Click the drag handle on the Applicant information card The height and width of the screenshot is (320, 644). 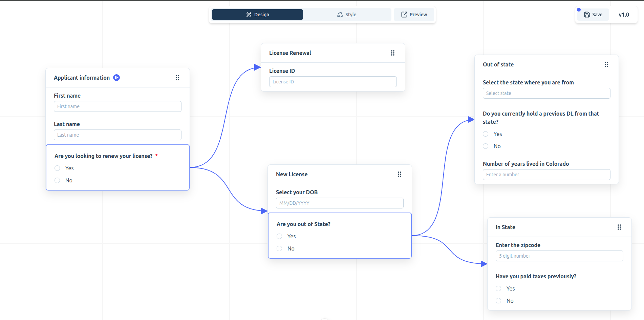pyautogui.click(x=177, y=78)
